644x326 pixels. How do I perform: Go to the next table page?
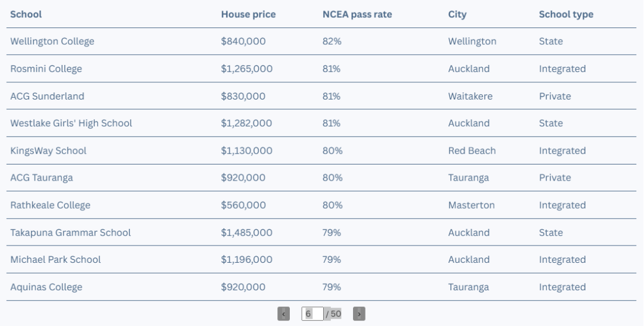point(359,313)
